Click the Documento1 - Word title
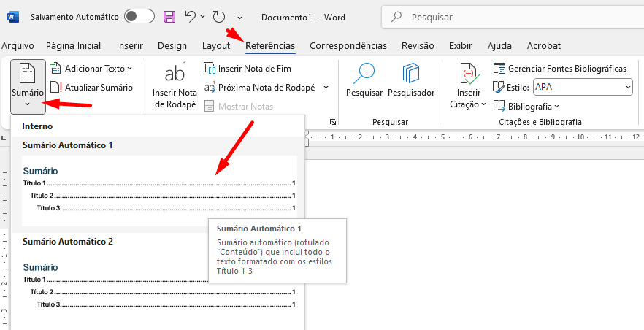 click(303, 18)
